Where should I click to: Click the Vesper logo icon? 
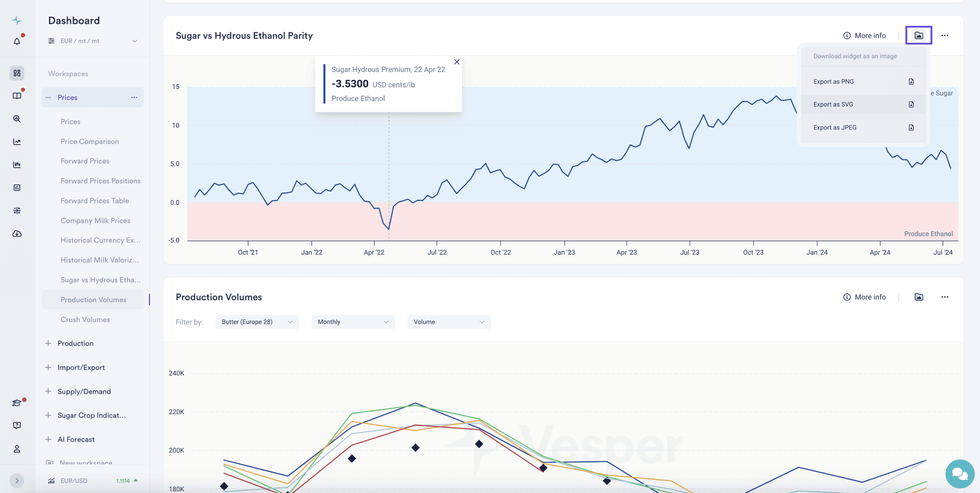click(17, 20)
